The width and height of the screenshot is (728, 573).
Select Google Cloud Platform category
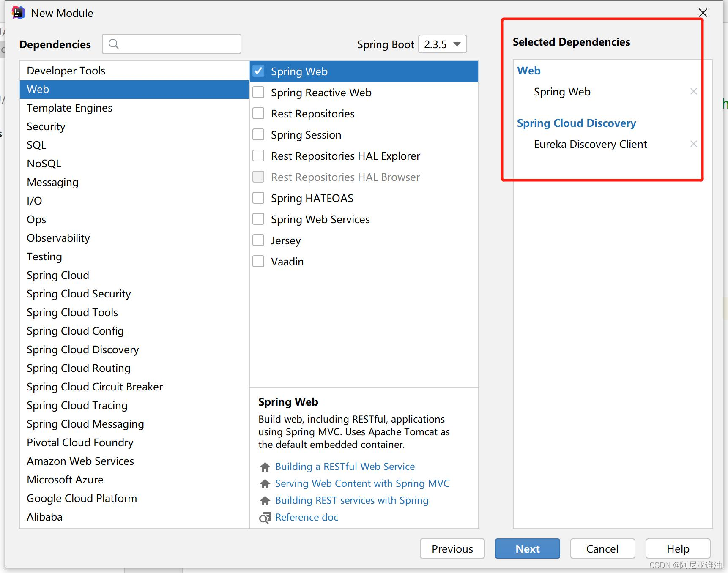click(134, 498)
